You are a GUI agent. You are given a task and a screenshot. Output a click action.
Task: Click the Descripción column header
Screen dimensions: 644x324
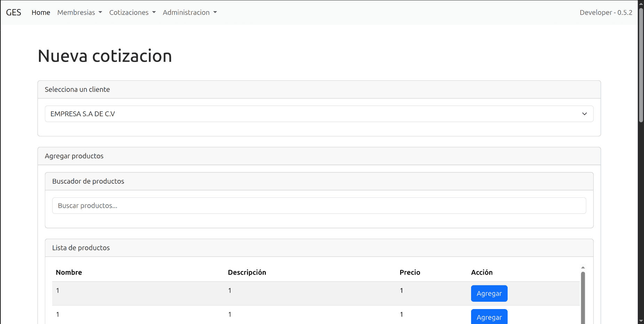coord(247,272)
